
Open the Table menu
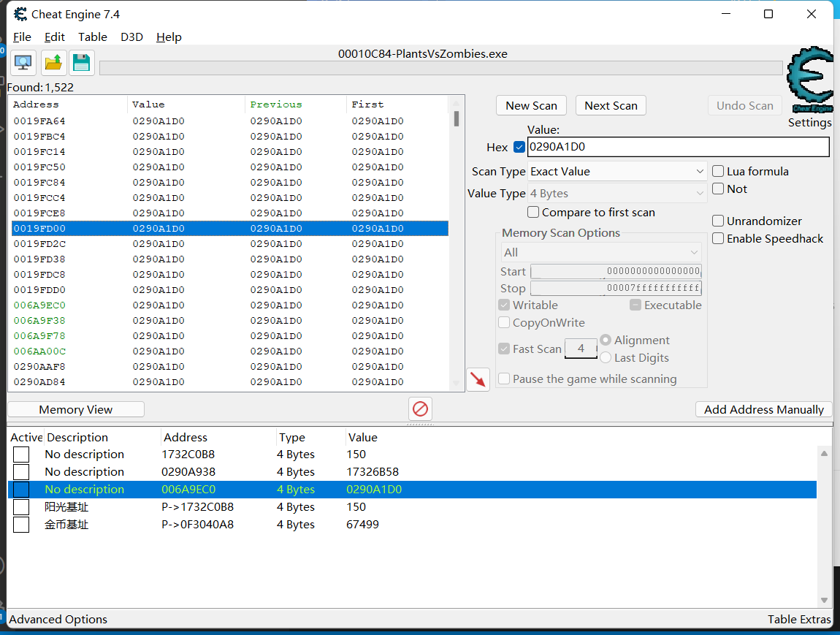point(93,37)
